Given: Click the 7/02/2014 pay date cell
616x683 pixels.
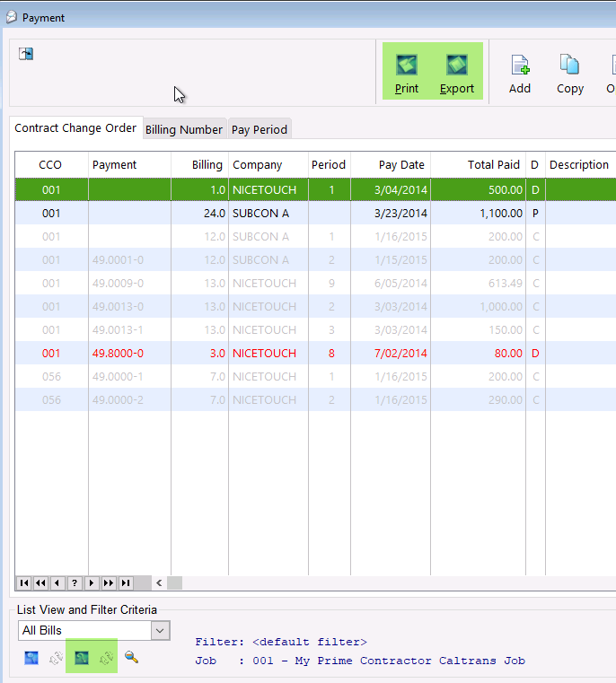Looking at the screenshot, I should click(x=391, y=354).
